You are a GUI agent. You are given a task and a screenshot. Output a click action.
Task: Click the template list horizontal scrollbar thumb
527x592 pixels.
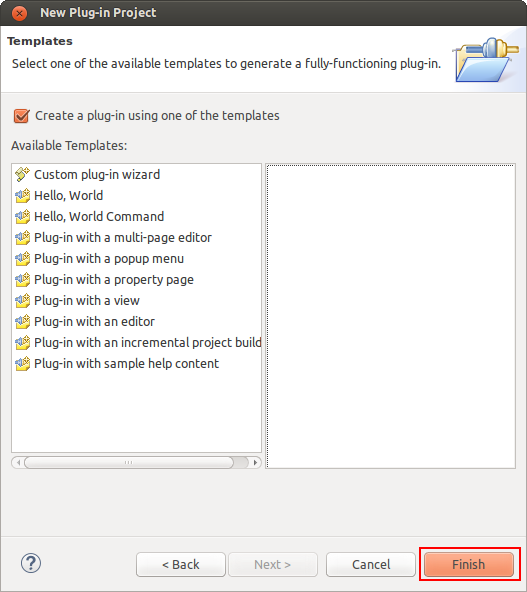tap(129, 462)
